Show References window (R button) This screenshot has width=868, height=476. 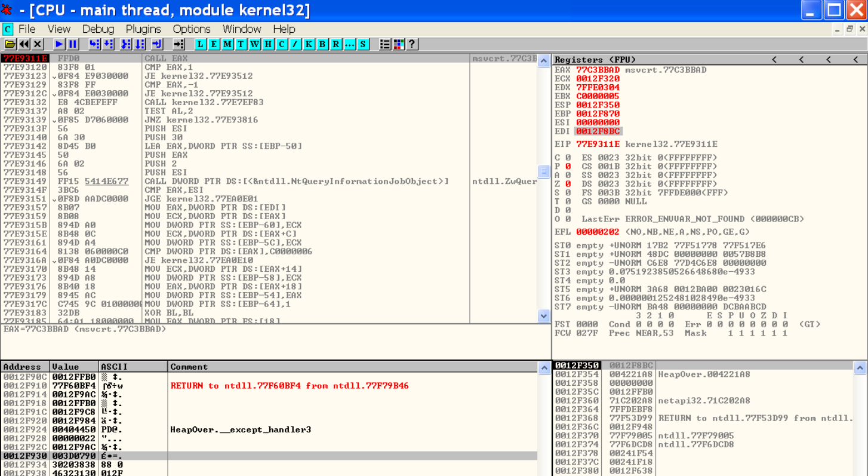coord(336,44)
